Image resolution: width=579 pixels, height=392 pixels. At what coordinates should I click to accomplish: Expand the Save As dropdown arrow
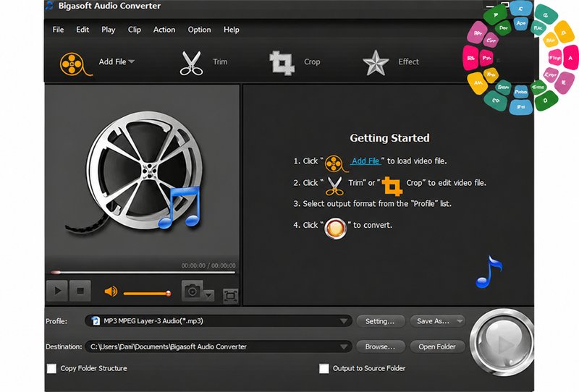pyautogui.click(x=460, y=321)
